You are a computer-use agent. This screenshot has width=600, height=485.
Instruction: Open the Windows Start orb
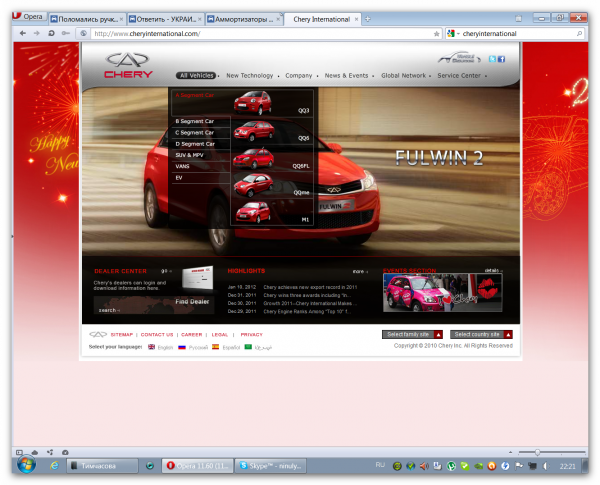[26, 465]
